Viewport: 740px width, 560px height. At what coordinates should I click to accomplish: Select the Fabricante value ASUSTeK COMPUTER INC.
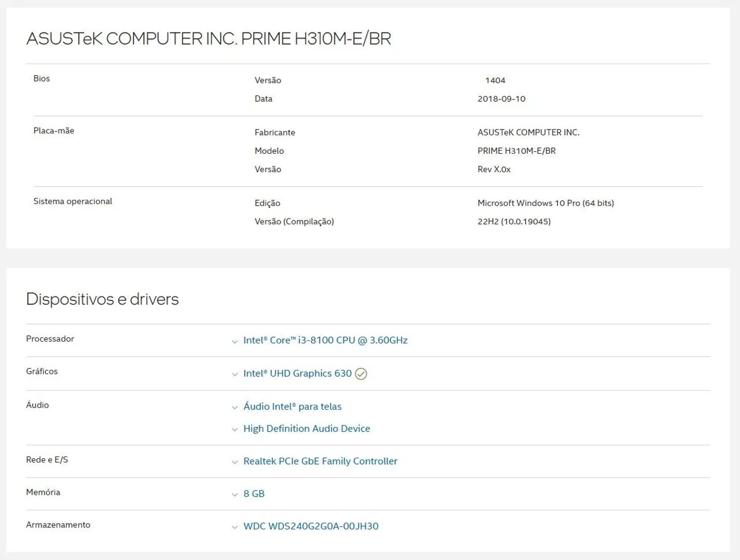528,132
